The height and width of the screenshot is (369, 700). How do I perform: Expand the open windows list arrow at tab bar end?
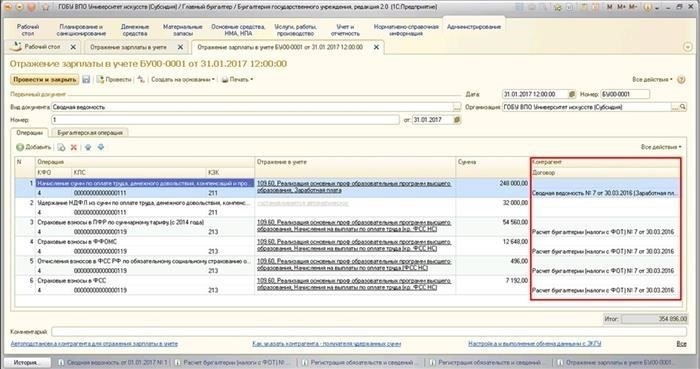[x=688, y=47]
